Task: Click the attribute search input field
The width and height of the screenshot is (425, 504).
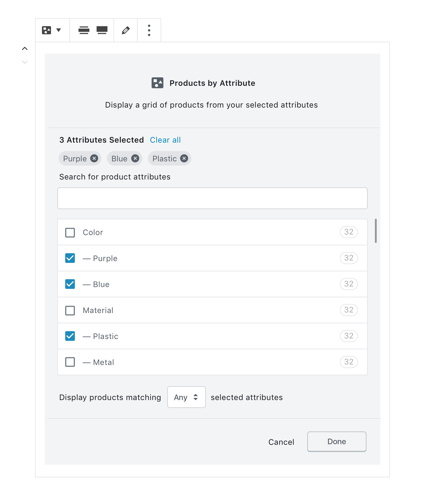Action: point(212,198)
